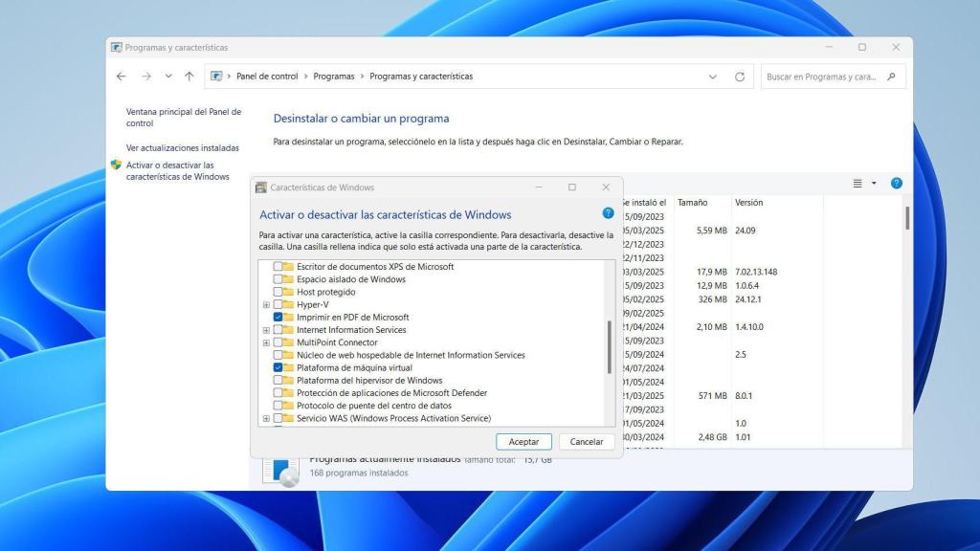Viewport: 980px width, 551px height.
Task: Click folder icon of Servicio WAS
Action: click(x=288, y=418)
